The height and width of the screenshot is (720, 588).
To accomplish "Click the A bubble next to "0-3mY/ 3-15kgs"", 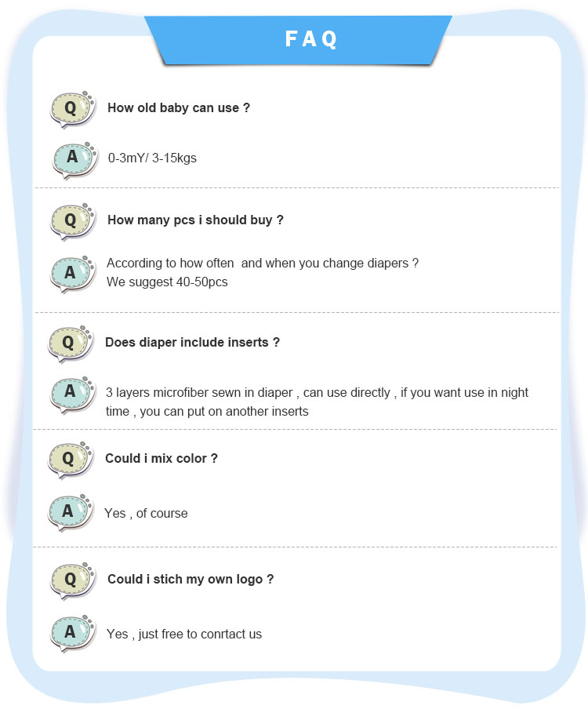I will tap(72, 158).
